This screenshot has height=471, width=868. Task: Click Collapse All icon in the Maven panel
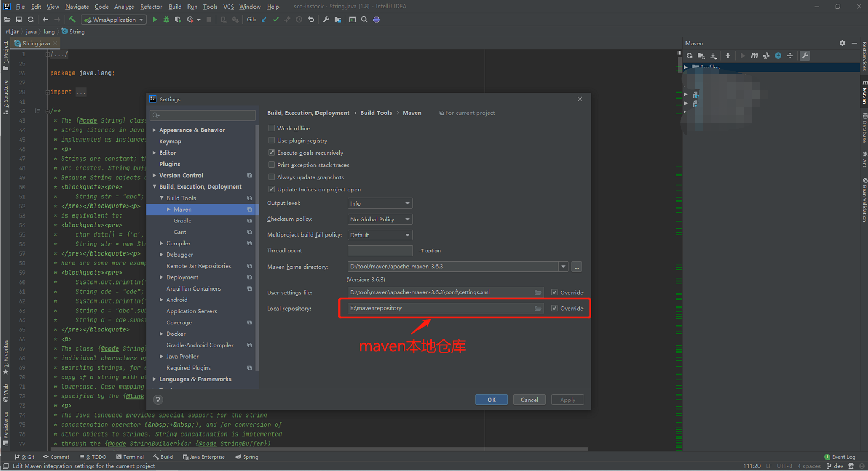pyautogui.click(x=790, y=56)
